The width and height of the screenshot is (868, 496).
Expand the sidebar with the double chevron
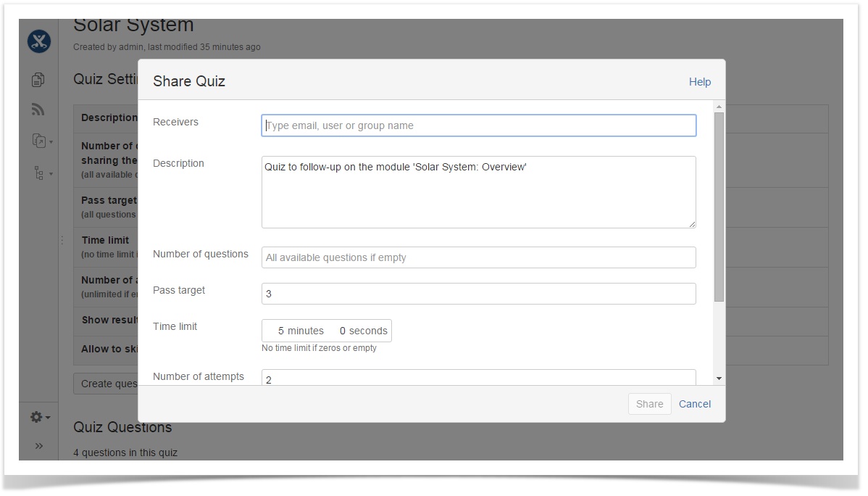pyautogui.click(x=39, y=446)
